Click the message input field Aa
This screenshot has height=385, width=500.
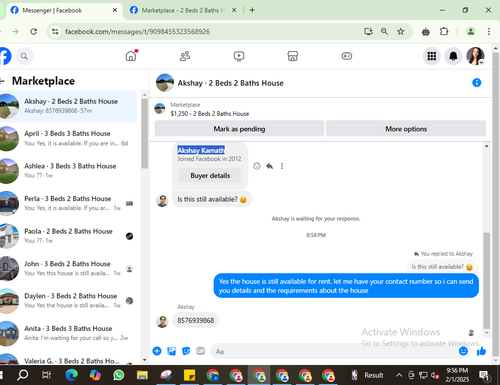point(333,351)
